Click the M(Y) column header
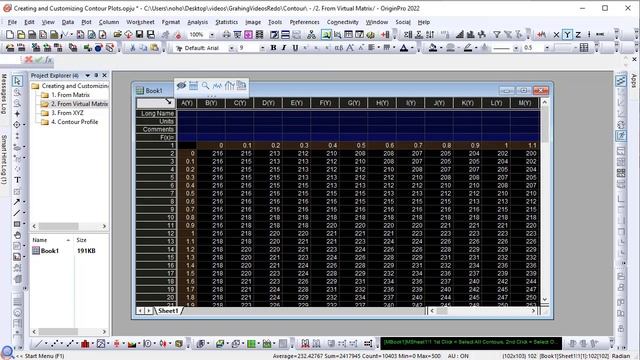The height and width of the screenshot is (360, 640). (524, 103)
